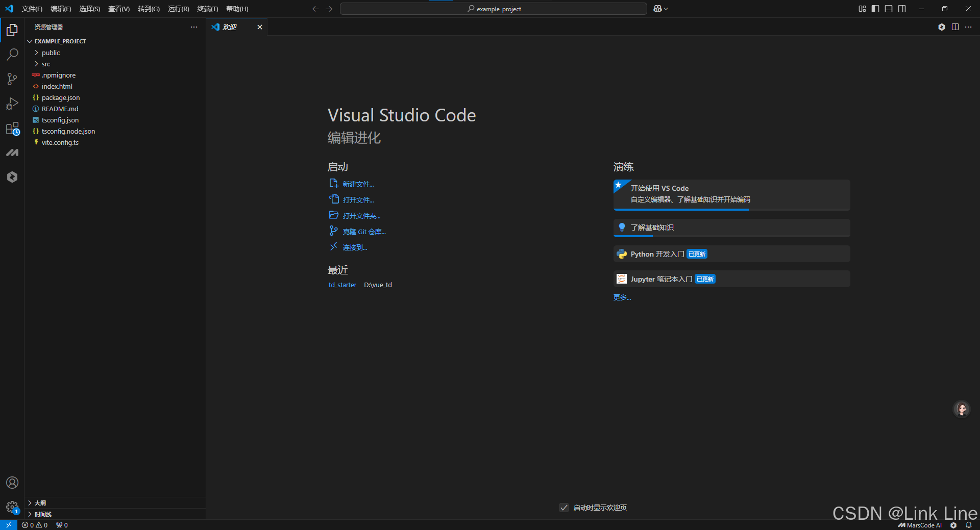Open the Extensions view icon

(x=12, y=129)
